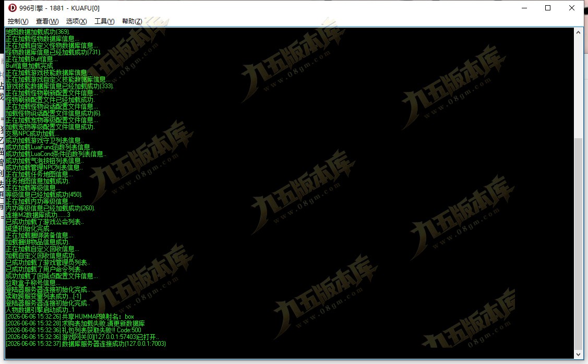Select log line 求购表加载失败,请更新数据库
The width and height of the screenshot is (588, 364).
click(75, 323)
